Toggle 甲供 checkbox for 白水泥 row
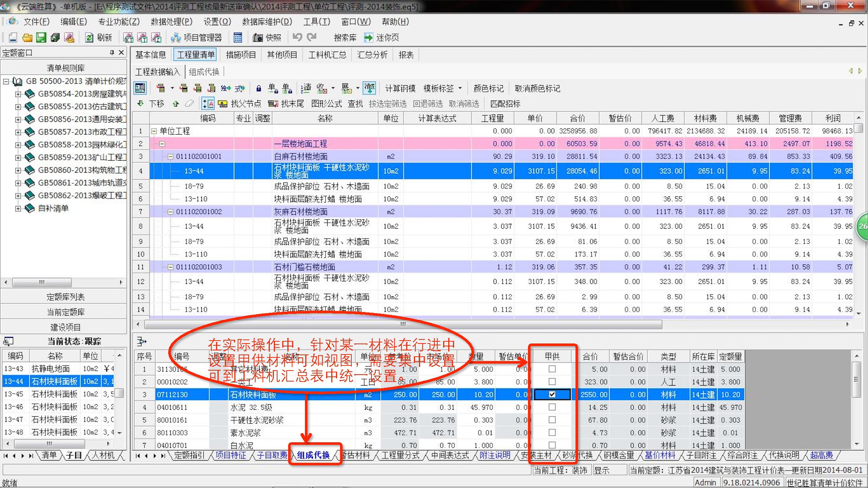Image resolution: width=868 pixels, height=488 pixels. pyautogui.click(x=552, y=445)
